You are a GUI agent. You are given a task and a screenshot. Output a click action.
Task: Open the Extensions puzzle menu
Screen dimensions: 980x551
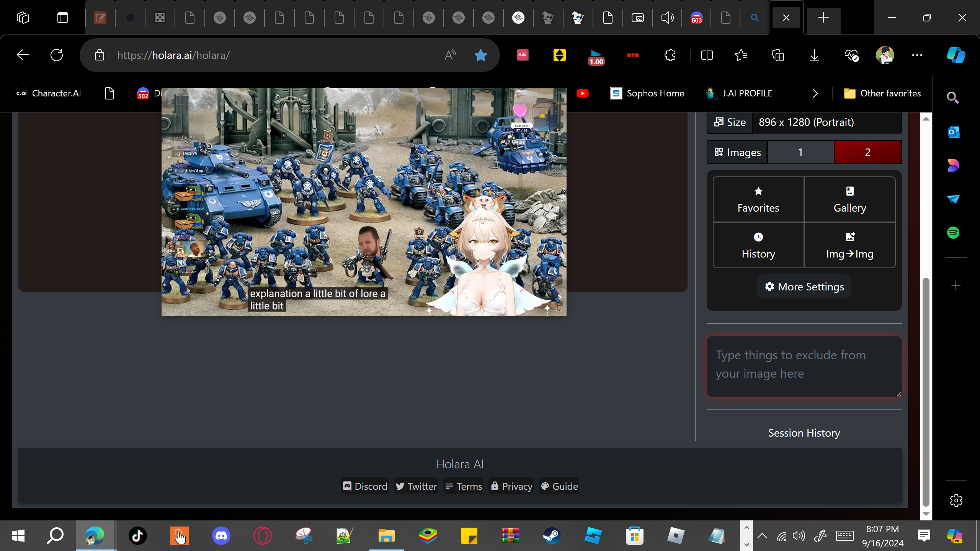click(x=670, y=55)
